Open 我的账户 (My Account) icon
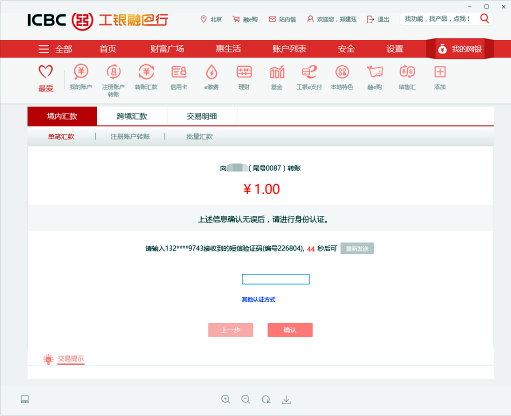Screen dimensions: 511x416 81,72
